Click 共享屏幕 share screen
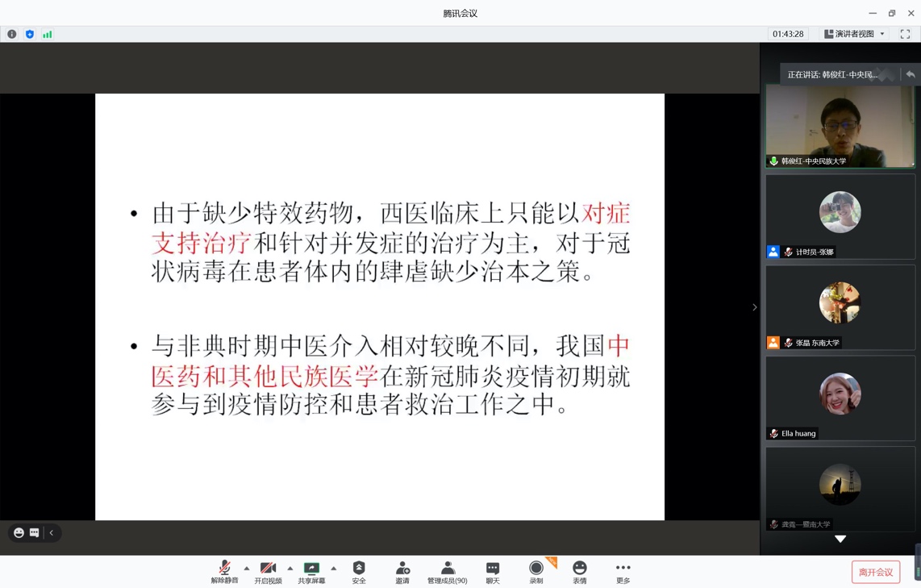 click(311, 572)
